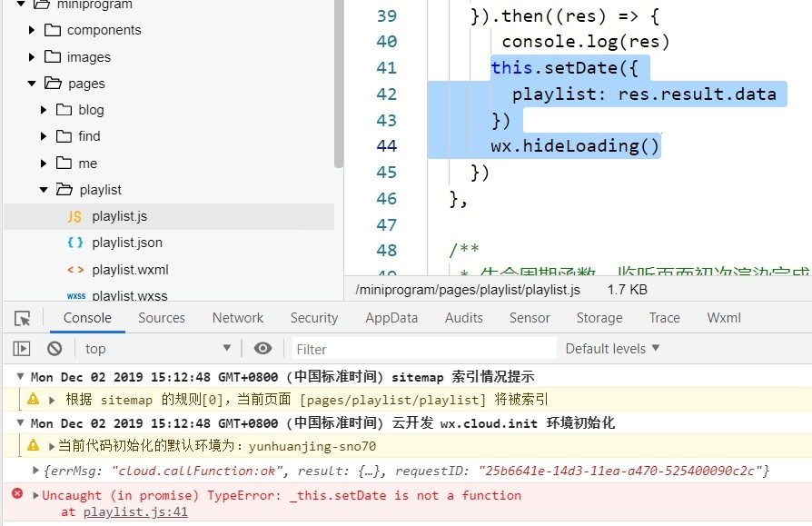This screenshot has width=812, height=526.
Task: Click the playlist: res.result.data code line
Action: (644, 94)
